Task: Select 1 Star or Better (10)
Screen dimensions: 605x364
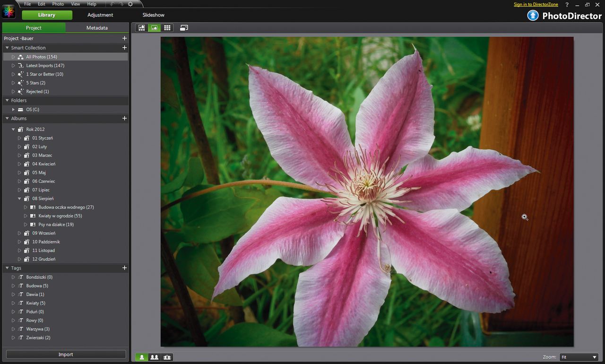Action: (45, 74)
